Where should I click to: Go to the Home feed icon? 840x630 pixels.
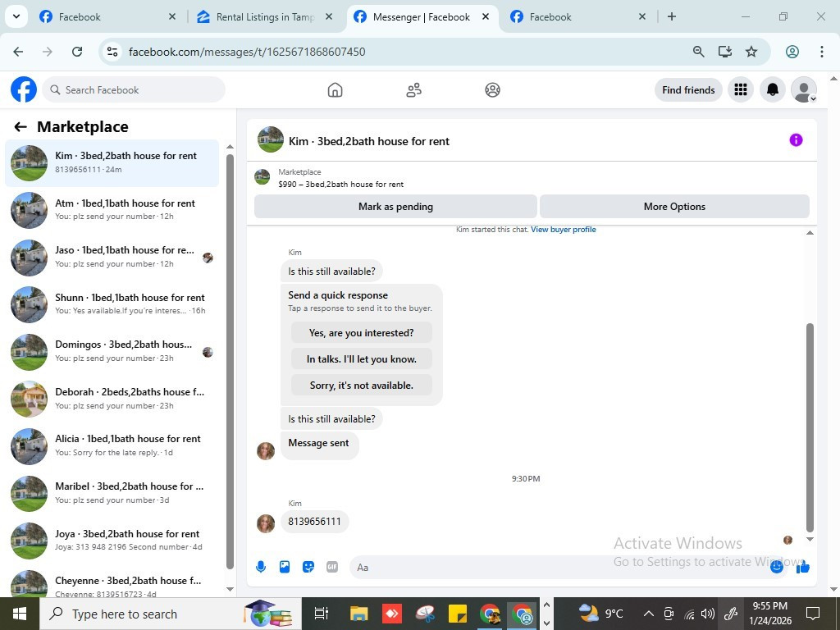tap(335, 89)
